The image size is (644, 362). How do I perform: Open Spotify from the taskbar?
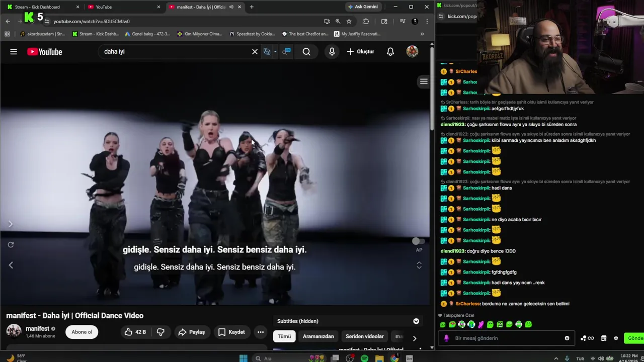click(x=364, y=358)
